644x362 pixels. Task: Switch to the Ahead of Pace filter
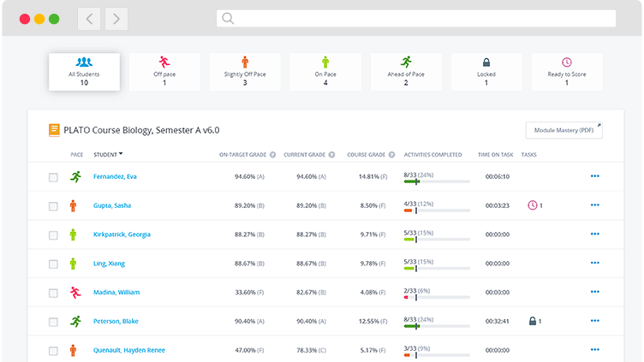click(406, 72)
